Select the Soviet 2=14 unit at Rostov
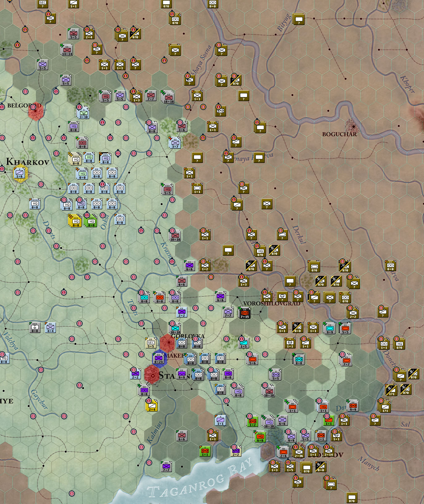 (328, 451)
